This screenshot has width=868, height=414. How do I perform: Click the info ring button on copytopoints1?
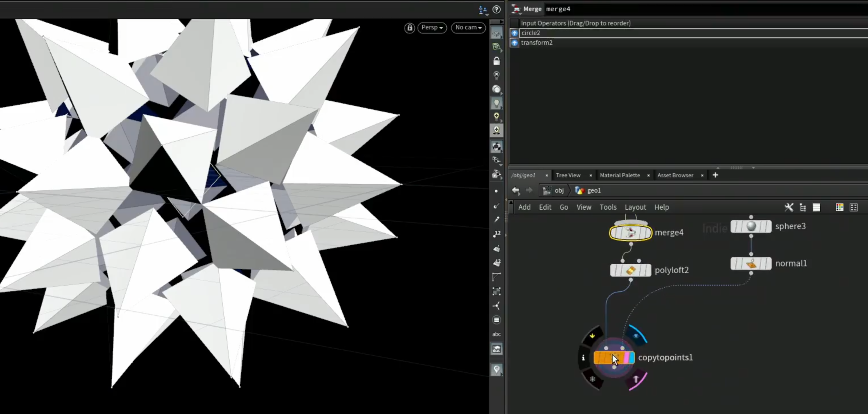coord(583,358)
